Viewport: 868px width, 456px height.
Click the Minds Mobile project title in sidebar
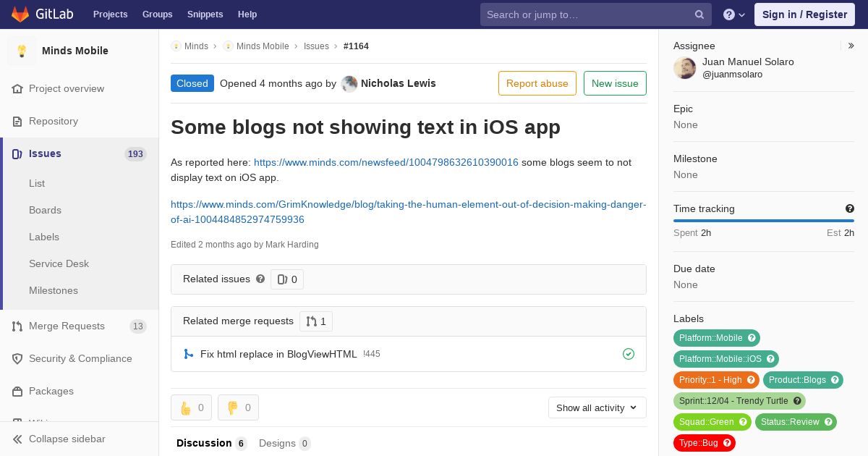click(x=75, y=51)
